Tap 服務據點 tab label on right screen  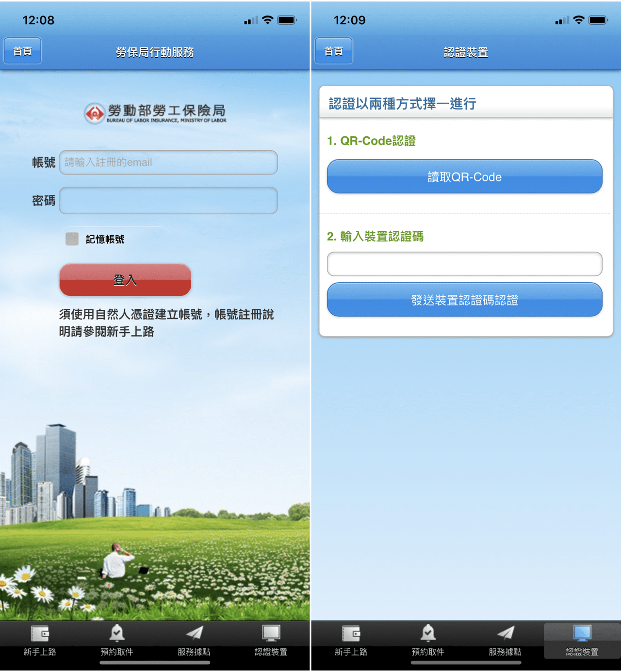(505, 652)
